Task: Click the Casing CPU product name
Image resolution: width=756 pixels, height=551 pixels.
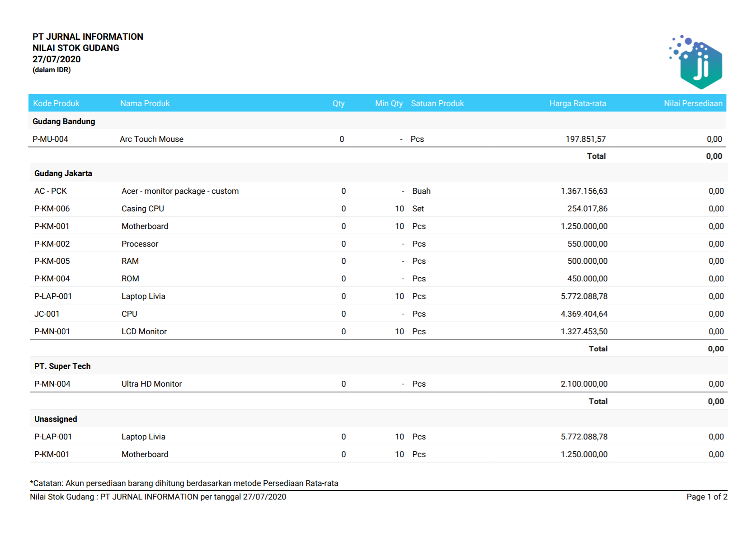Action: point(143,209)
